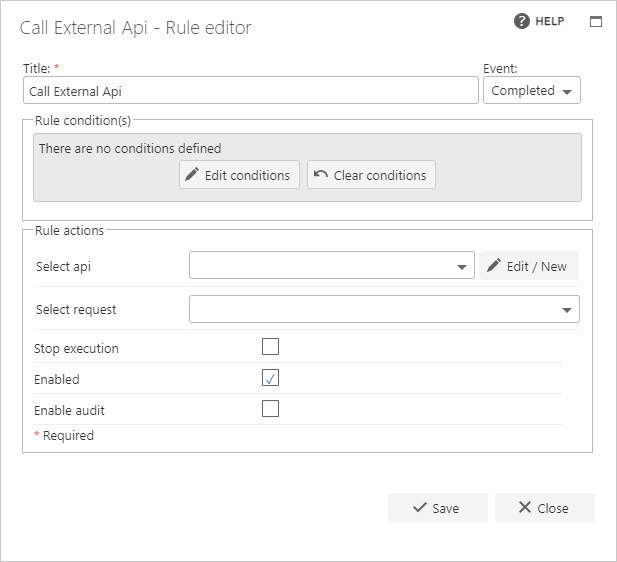Open the Event dropdown showing Completed
The height and width of the screenshot is (562, 617).
(x=532, y=91)
